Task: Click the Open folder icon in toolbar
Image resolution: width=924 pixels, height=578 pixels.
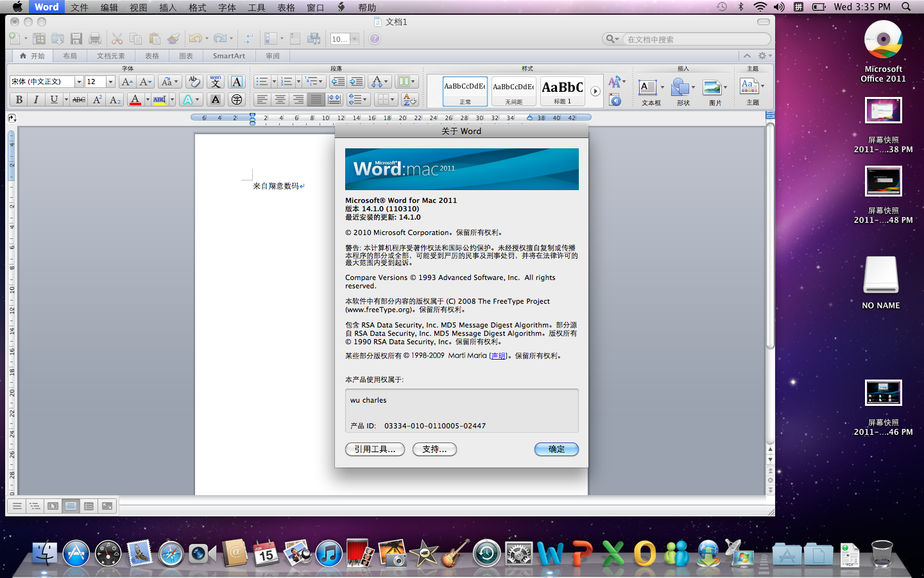Action: (x=58, y=39)
